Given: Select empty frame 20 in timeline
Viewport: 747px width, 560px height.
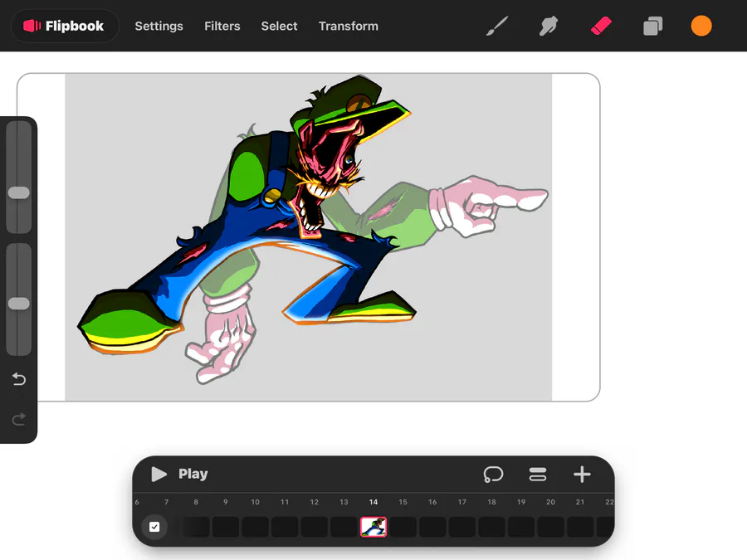Looking at the screenshot, I should pos(551,527).
